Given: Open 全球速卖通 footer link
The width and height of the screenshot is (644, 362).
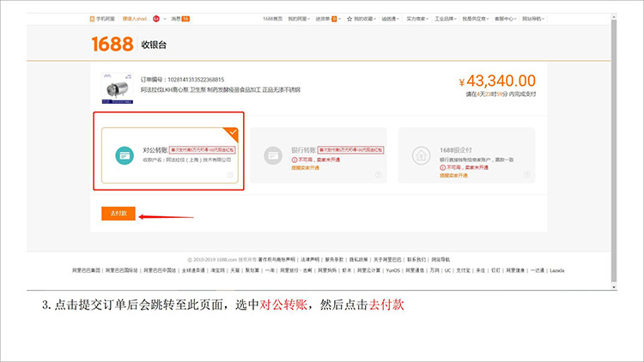Looking at the screenshot, I should 193,270.
